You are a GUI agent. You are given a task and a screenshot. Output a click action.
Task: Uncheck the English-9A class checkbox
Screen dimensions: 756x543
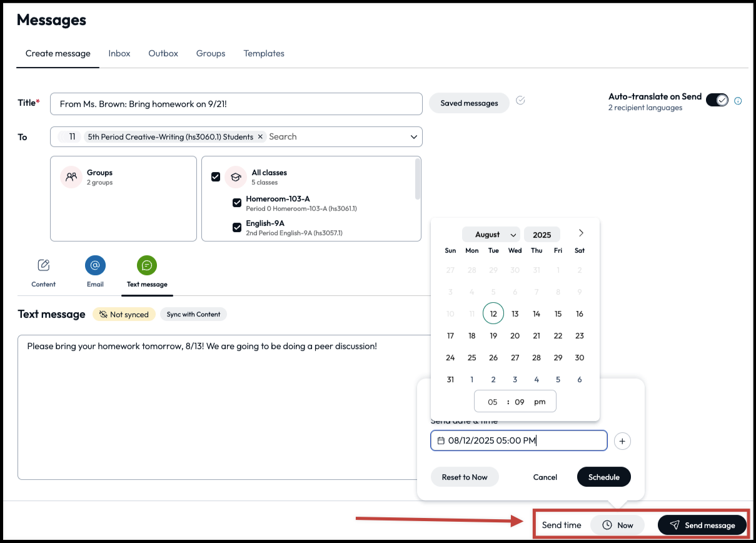pyautogui.click(x=237, y=227)
